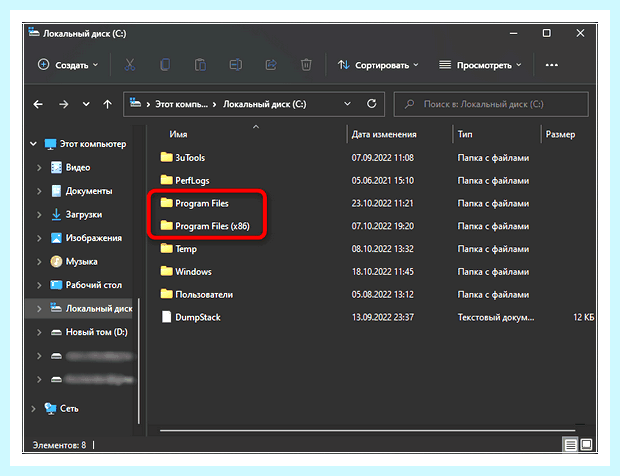This screenshot has width=620, height=476.
Task: Refresh the current folder view
Action: (371, 104)
